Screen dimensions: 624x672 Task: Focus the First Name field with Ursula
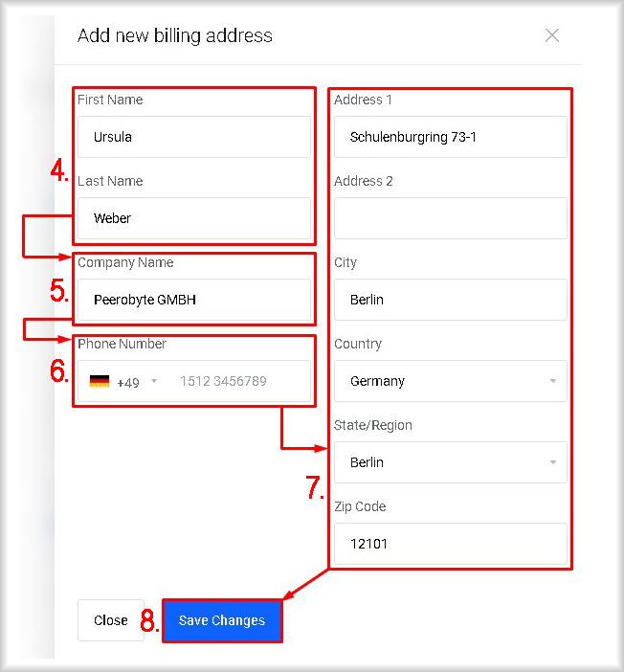coord(194,137)
